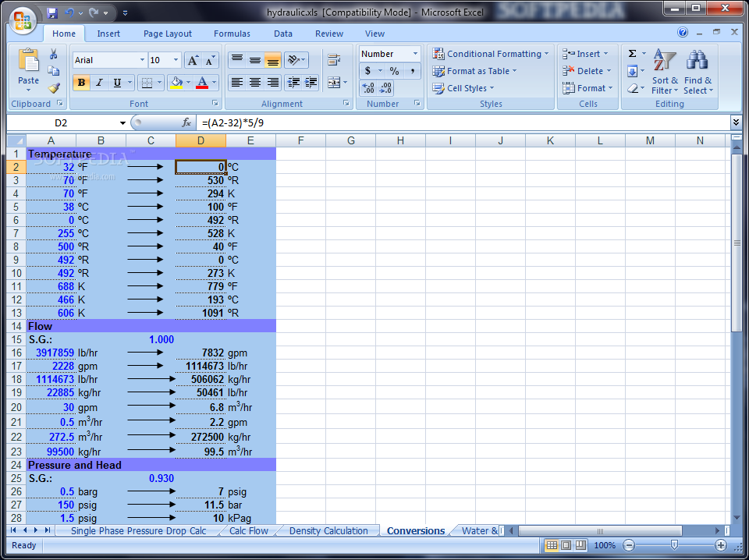The height and width of the screenshot is (560, 749).
Task: Click Format cells button
Action: pos(587,88)
